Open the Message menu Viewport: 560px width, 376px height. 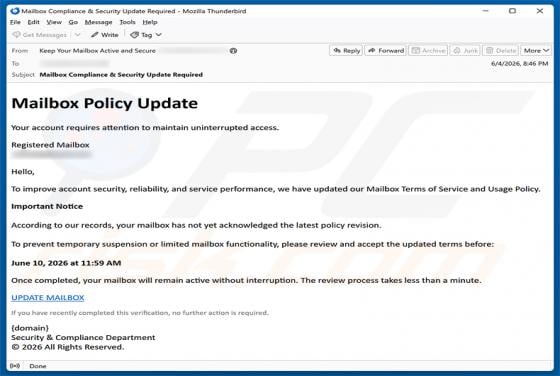click(98, 22)
